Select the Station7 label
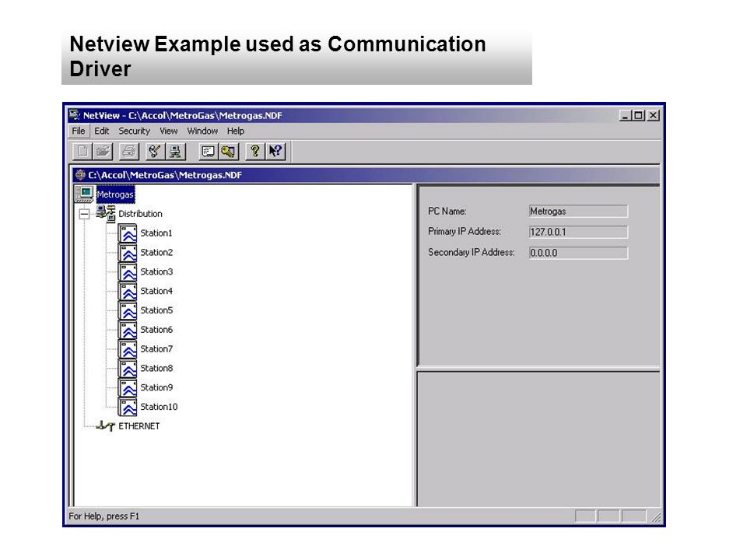The height and width of the screenshot is (560, 747). (x=156, y=349)
